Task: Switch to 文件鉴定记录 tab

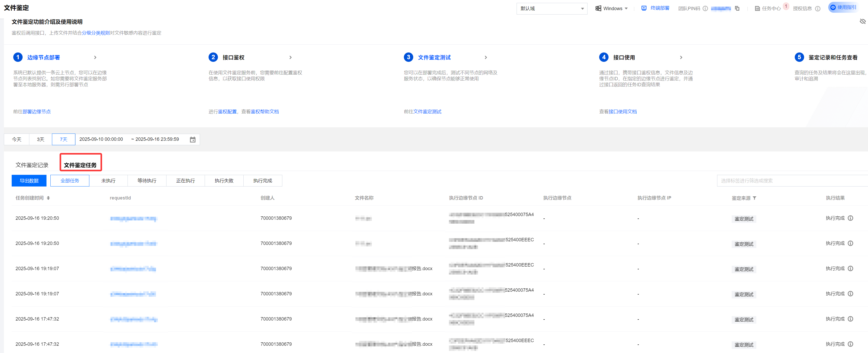Action: 32,165
